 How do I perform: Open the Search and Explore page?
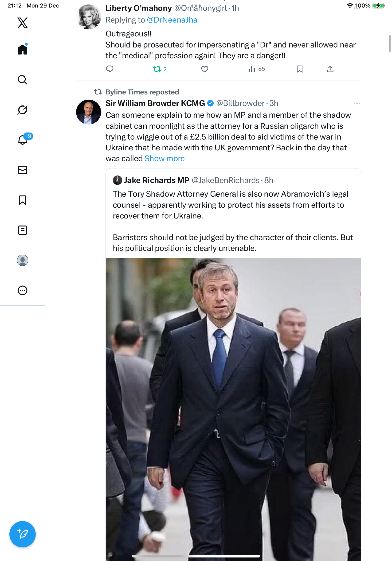[x=23, y=80]
